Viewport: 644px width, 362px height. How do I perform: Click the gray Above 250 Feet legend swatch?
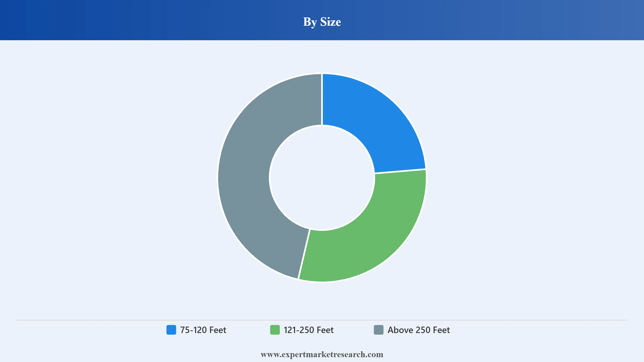(x=379, y=330)
